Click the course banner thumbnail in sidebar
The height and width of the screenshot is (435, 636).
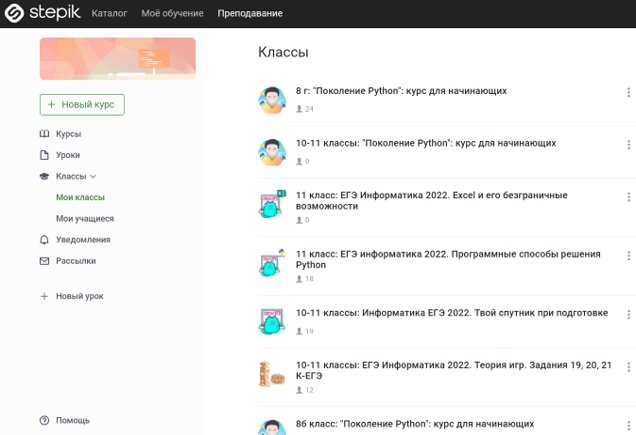pyautogui.click(x=118, y=58)
